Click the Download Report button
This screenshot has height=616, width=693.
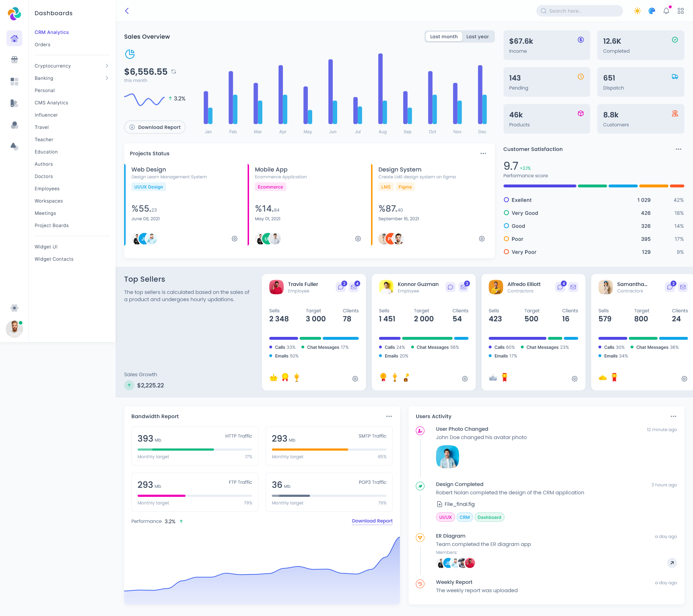point(155,127)
